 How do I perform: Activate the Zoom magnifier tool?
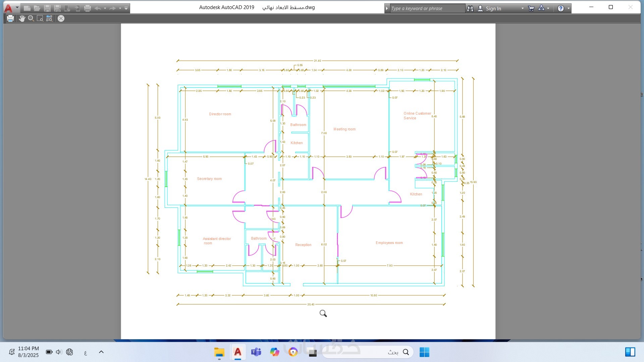[31, 18]
